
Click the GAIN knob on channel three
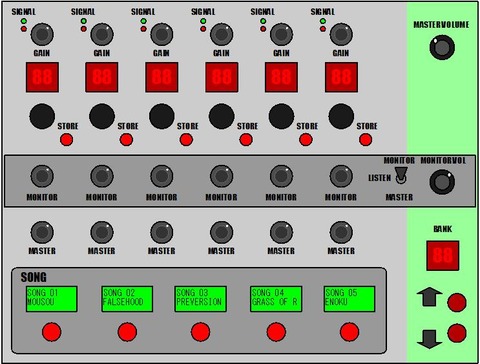162,34
